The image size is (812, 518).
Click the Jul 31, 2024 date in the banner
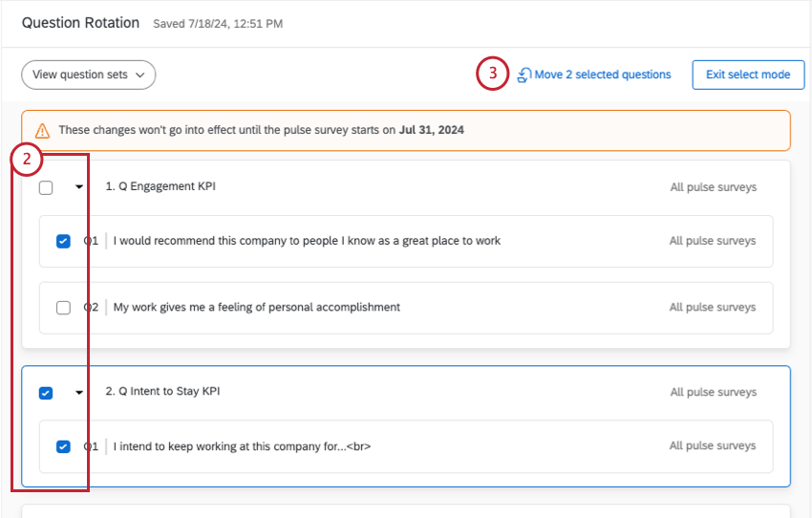(x=432, y=130)
